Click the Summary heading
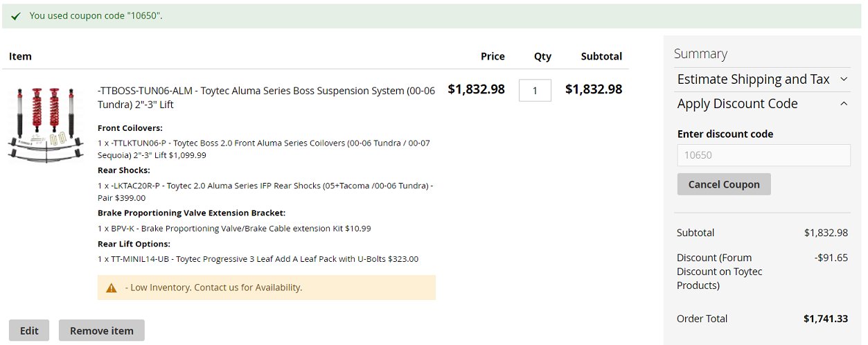868x345 pixels. (700, 53)
